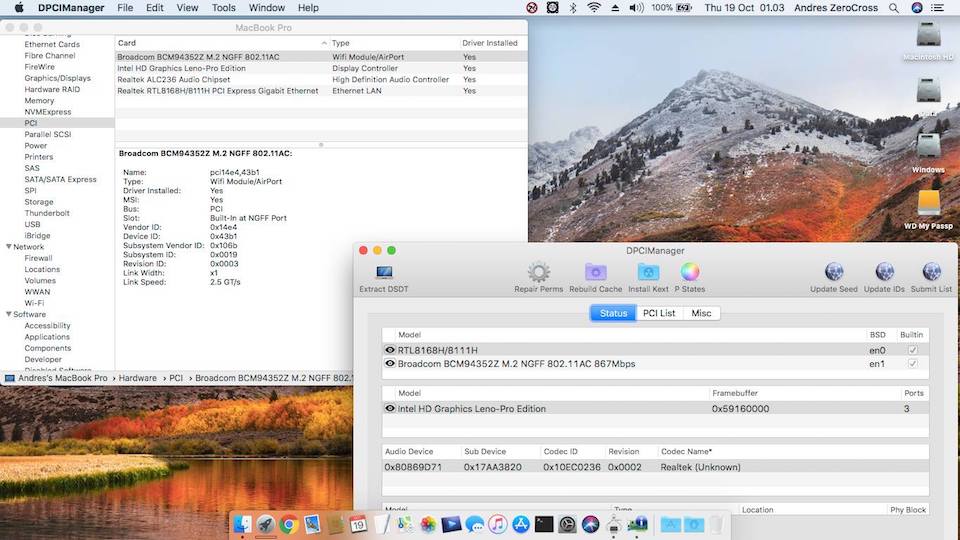The width and height of the screenshot is (960, 540).
Task: Select Thunderbolt in the sidebar
Action: coord(47,213)
